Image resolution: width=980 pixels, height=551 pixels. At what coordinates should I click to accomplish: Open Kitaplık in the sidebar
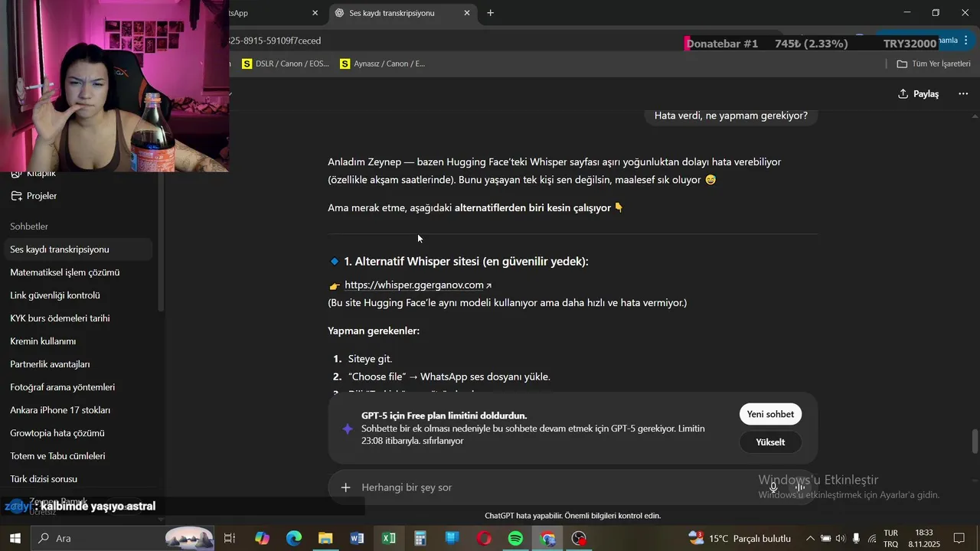click(77, 174)
